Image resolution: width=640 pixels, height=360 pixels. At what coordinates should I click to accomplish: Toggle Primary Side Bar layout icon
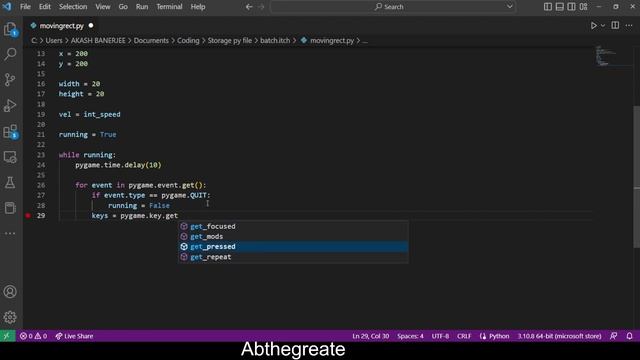(548, 7)
